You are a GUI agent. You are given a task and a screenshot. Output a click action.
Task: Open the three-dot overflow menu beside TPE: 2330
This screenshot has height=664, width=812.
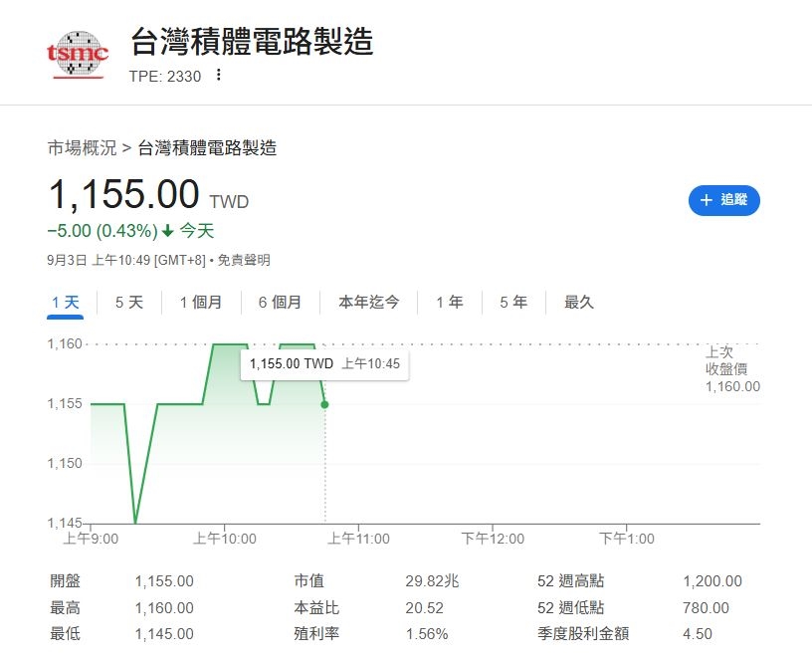[x=217, y=76]
